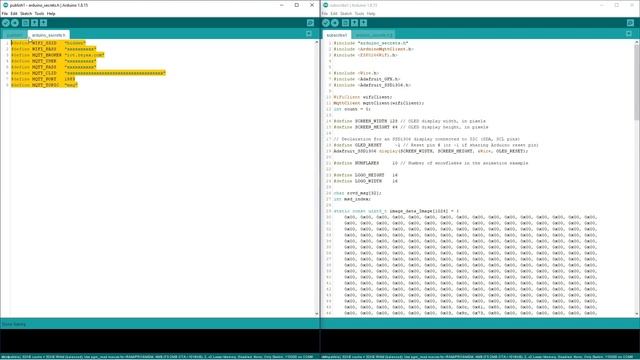Image resolution: width=640 pixels, height=360 pixels.
Task: Switch to arduino_secrets.h tab in right window
Action: pyautogui.click(x=373, y=35)
